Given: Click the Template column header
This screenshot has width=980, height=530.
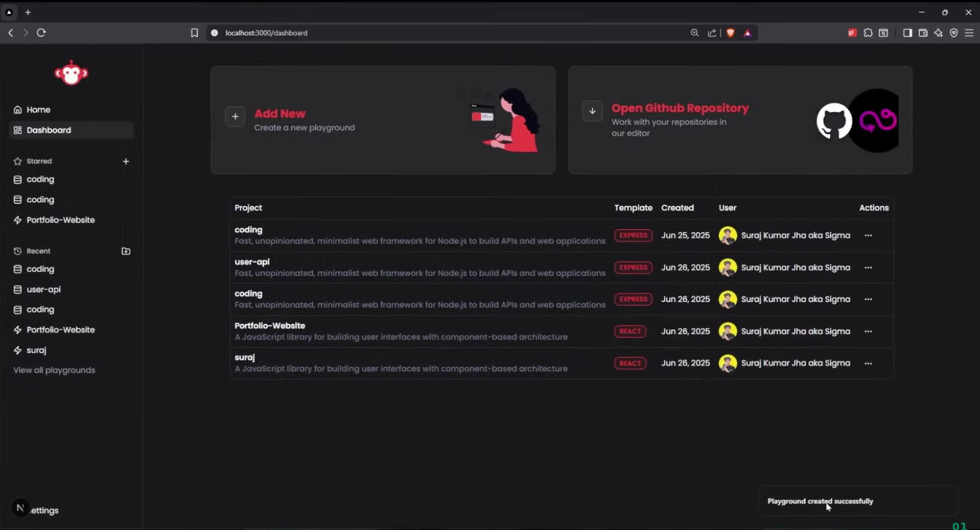Looking at the screenshot, I should point(633,208).
